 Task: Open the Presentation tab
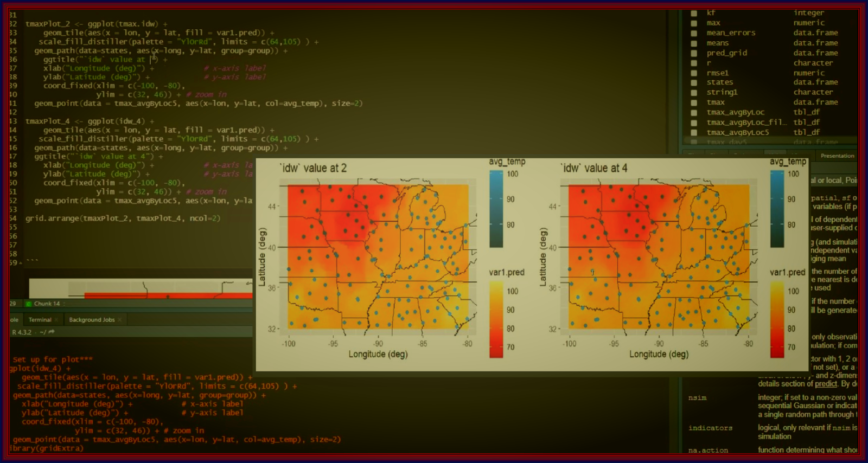coord(837,156)
